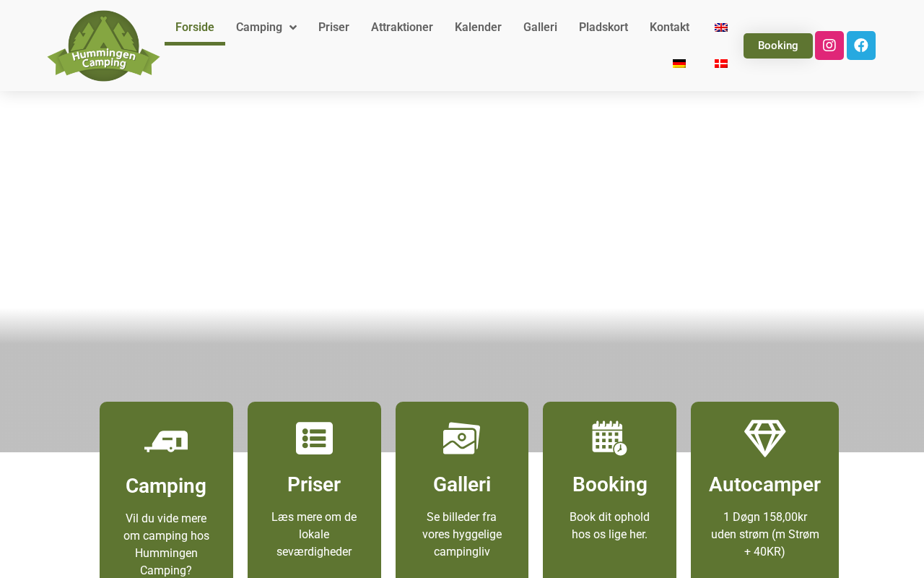Open the Facebook social icon
Viewport: 924px width, 578px height.
(x=860, y=46)
